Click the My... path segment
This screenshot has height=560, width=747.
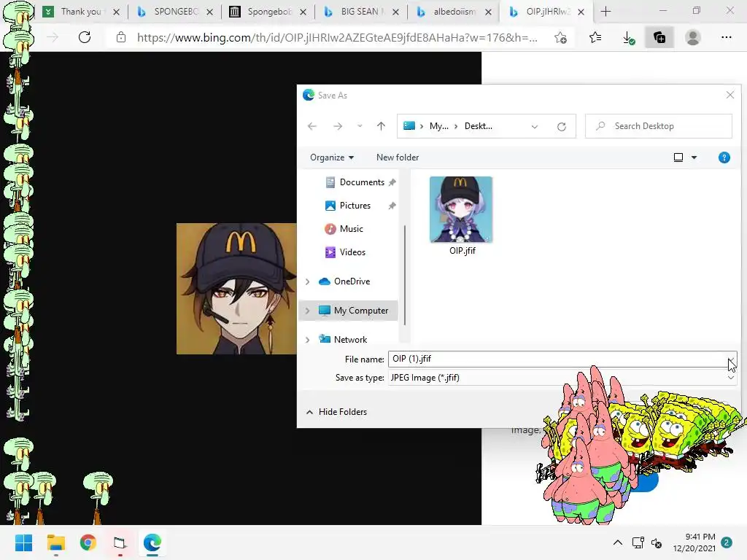click(x=438, y=126)
